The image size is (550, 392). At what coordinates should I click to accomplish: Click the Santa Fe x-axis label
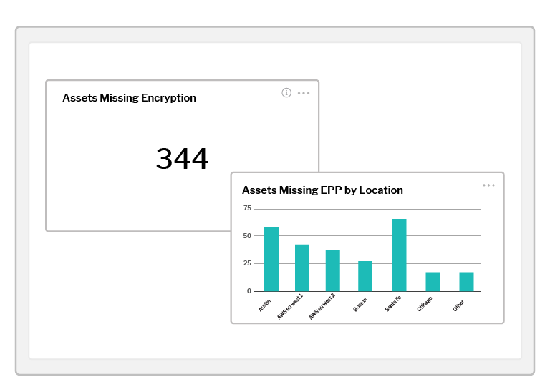pyautogui.click(x=393, y=305)
